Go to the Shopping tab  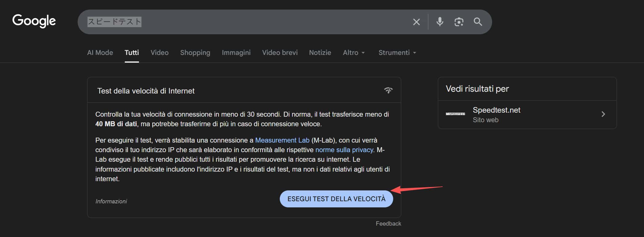pyautogui.click(x=195, y=53)
